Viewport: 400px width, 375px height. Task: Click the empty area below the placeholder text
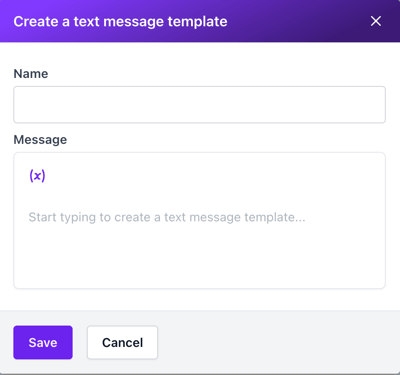(x=199, y=257)
